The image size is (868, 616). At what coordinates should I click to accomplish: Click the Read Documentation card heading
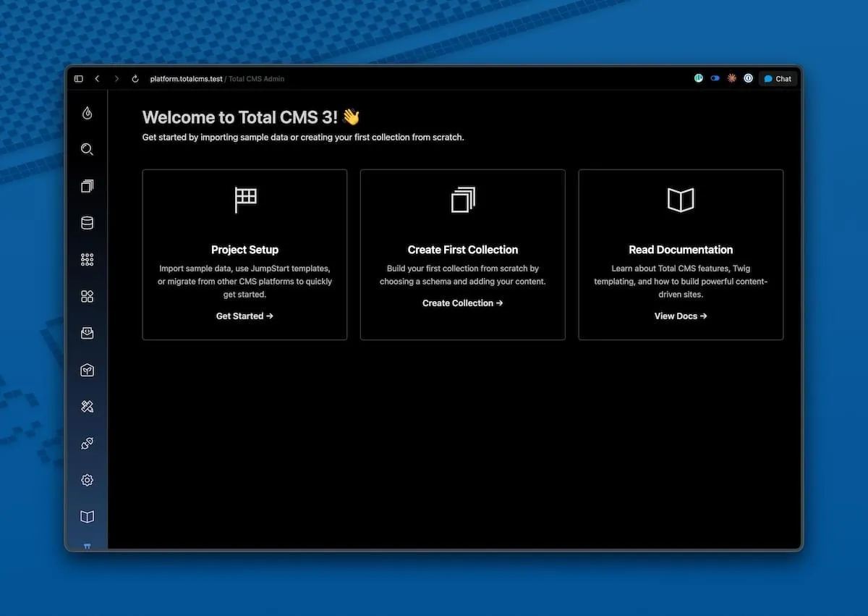pos(681,250)
